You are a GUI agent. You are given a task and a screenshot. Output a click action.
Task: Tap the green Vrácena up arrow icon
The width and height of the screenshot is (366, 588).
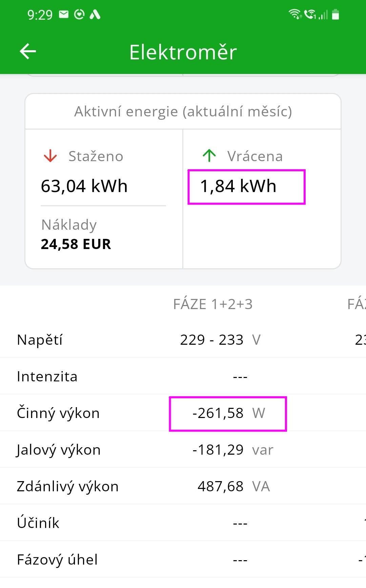[209, 156]
